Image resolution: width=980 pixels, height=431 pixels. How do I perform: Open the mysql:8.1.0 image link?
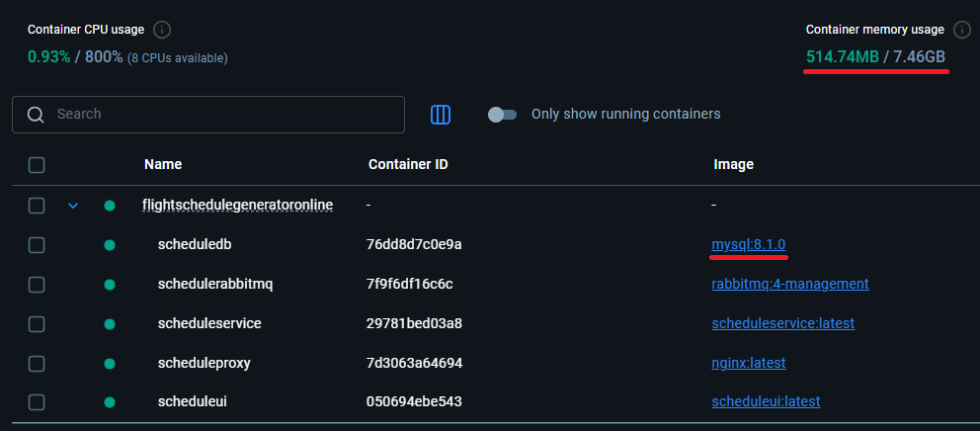(x=749, y=244)
